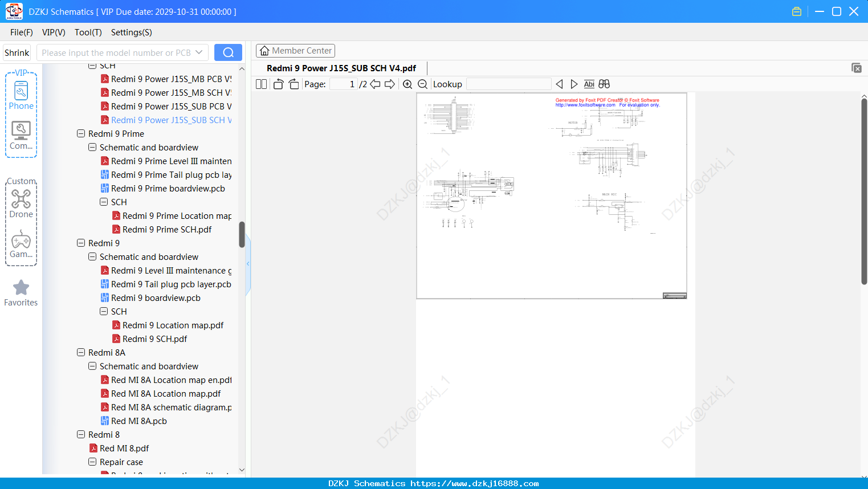
Task: Click PCB icon of Red MI 8A.pcb
Action: [105, 421]
